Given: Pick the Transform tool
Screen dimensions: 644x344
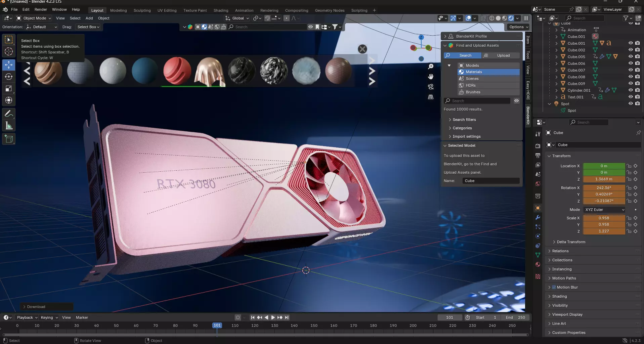Looking at the screenshot, I should [x=9, y=100].
